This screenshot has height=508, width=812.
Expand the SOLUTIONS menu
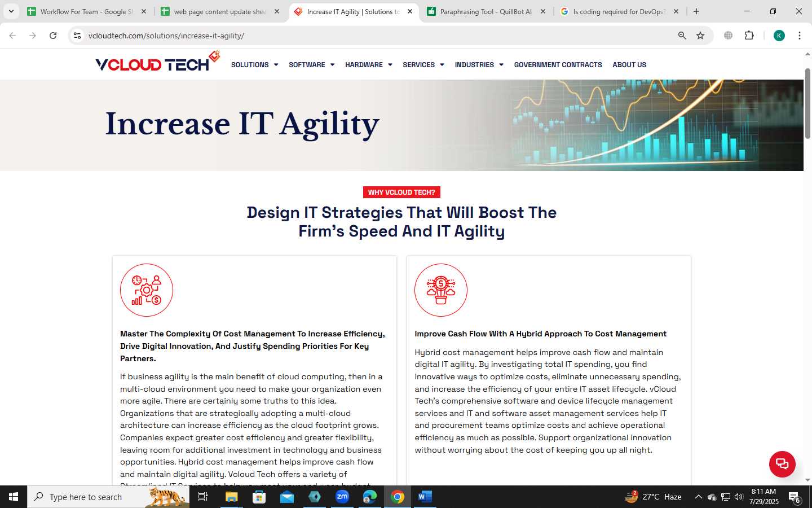click(254, 65)
